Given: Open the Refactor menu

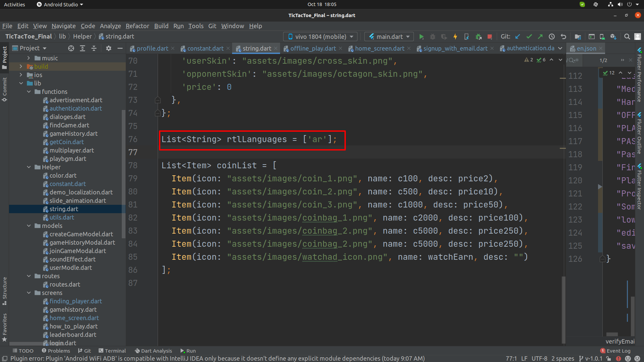Looking at the screenshot, I should [x=137, y=26].
